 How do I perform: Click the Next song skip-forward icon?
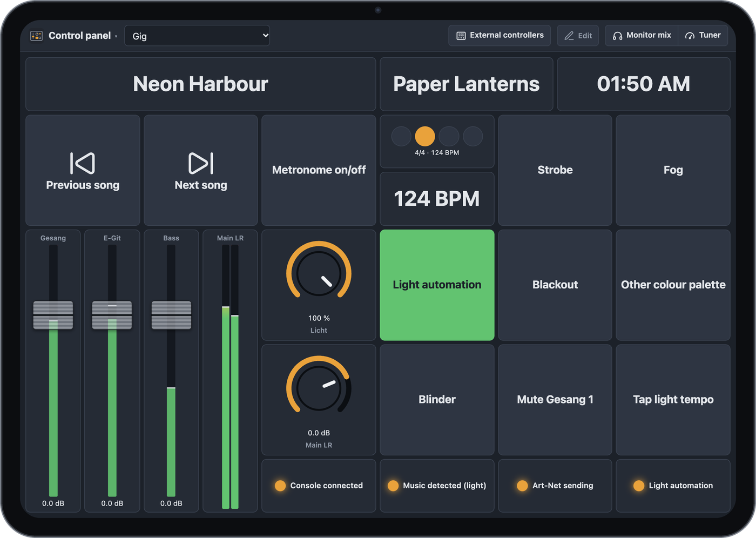point(201,163)
